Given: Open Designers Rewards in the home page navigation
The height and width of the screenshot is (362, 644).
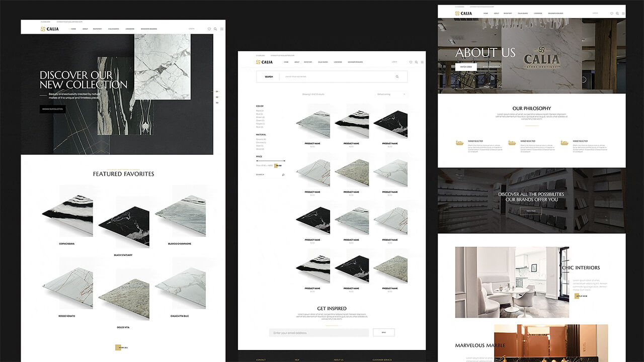Looking at the screenshot, I should [x=149, y=29].
